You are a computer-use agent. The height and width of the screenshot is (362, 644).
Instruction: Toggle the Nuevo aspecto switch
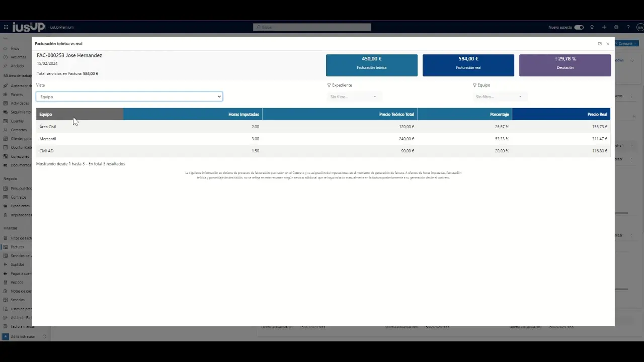pos(579,27)
